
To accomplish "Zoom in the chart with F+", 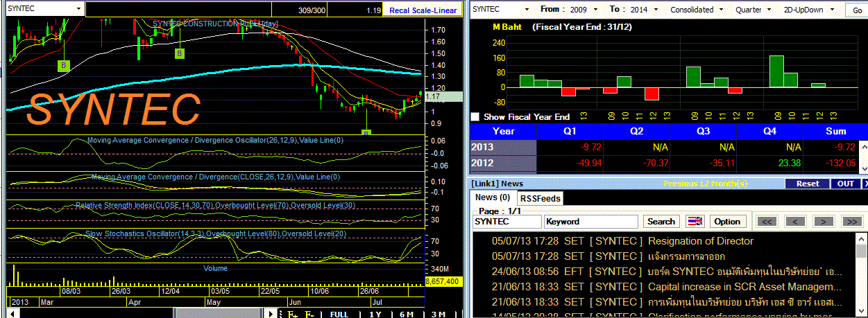I will click(x=293, y=314).
